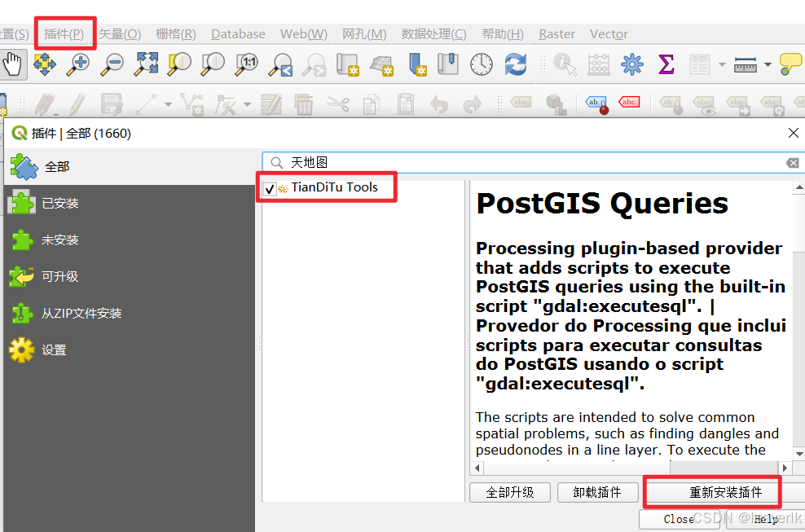Click description panel scroll-right arrow
This screenshot has width=805, height=532.
coord(785,468)
